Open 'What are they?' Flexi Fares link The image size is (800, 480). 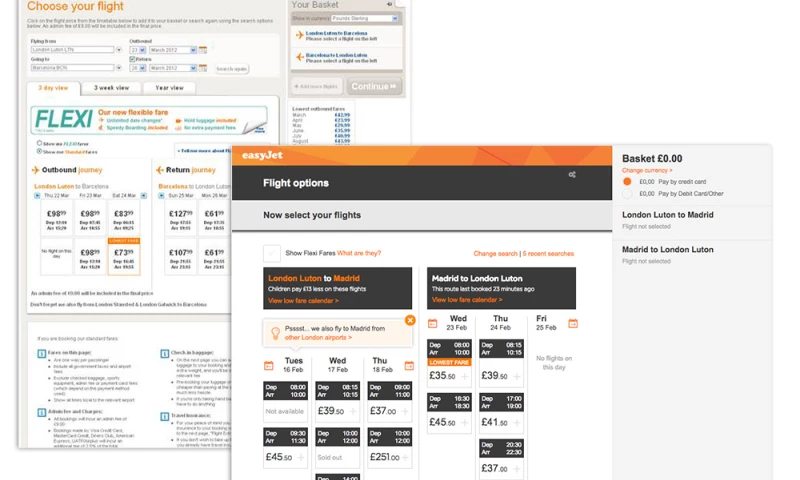359,253
